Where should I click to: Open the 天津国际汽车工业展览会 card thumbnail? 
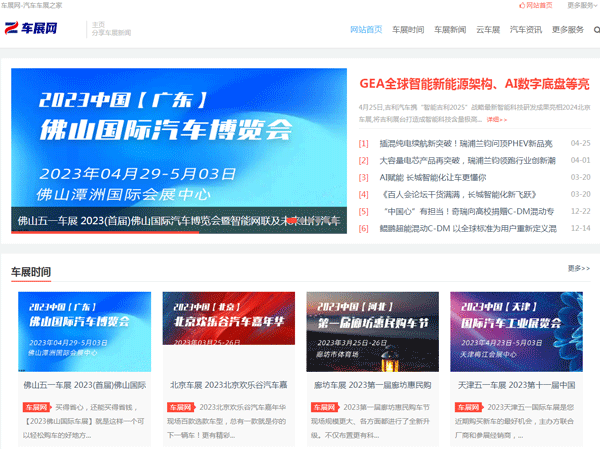click(517, 331)
